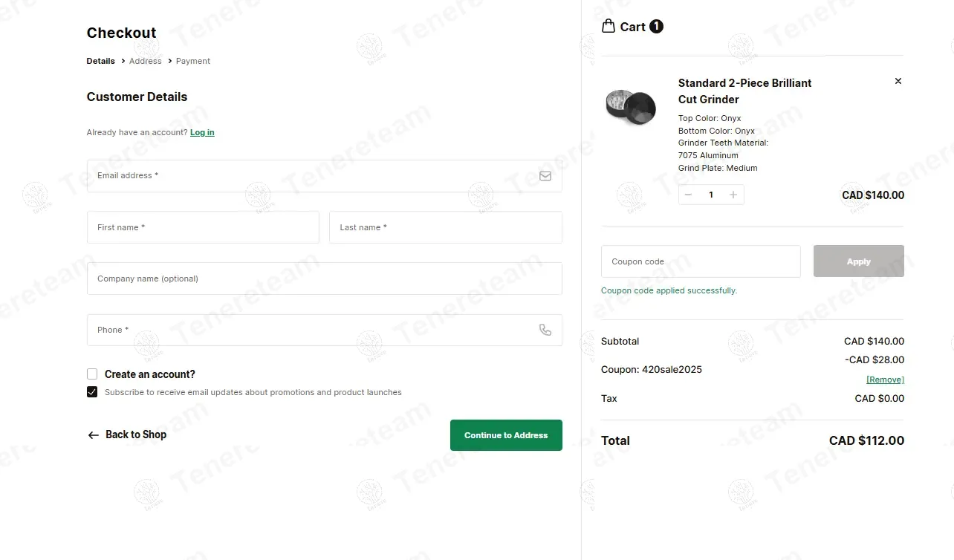Increase quantity with the plus icon
954x560 pixels.
click(x=733, y=195)
